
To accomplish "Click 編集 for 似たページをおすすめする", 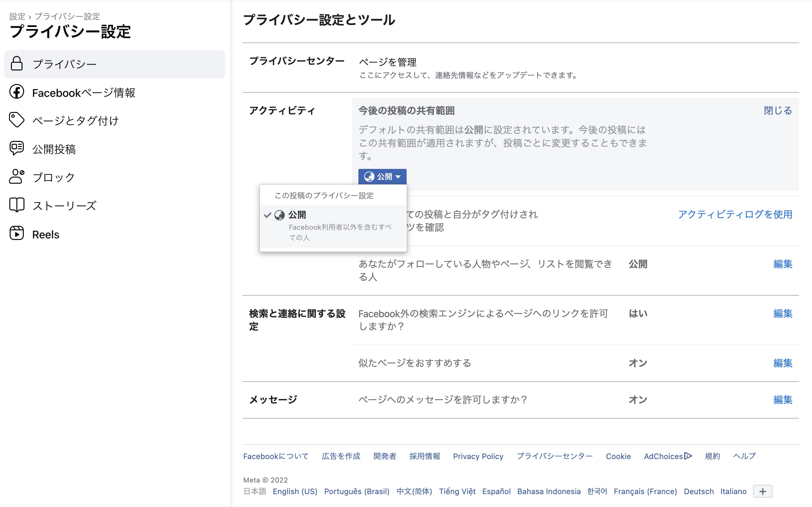I will (x=782, y=363).
